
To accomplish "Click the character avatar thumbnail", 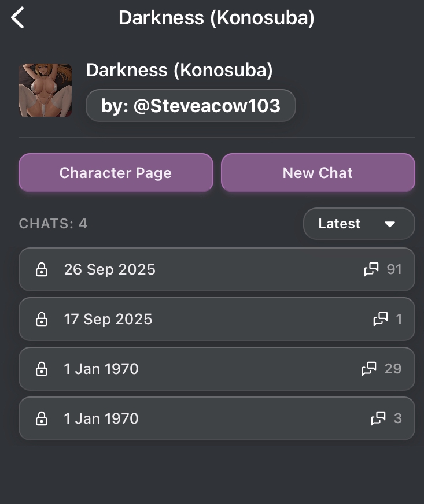I will tap(45, 90).
